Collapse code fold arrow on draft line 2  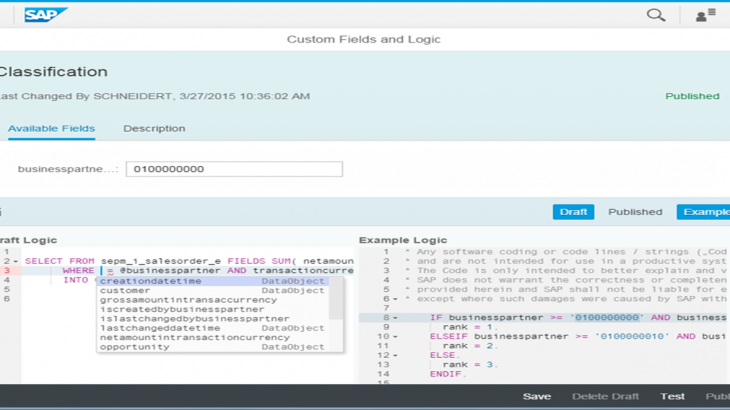pyautogui.click(x=15, y=262)
